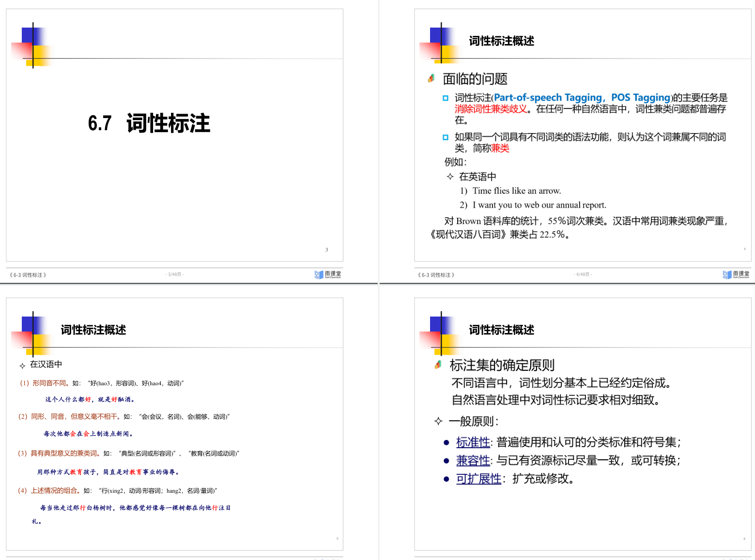Click the 6.7 词性标注 title text
Viewport: 755px width, 560px height.
(x=149, y=123)
